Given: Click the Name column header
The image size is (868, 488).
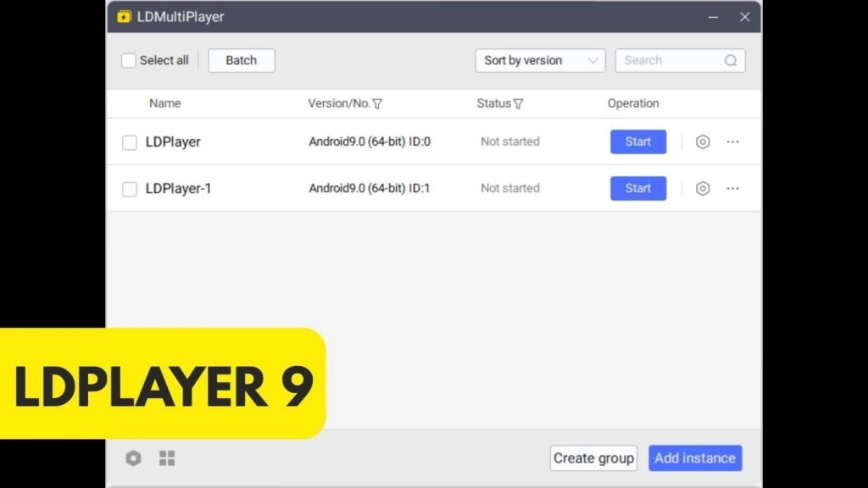Looking at the screenshot, I should coord(165,103).
